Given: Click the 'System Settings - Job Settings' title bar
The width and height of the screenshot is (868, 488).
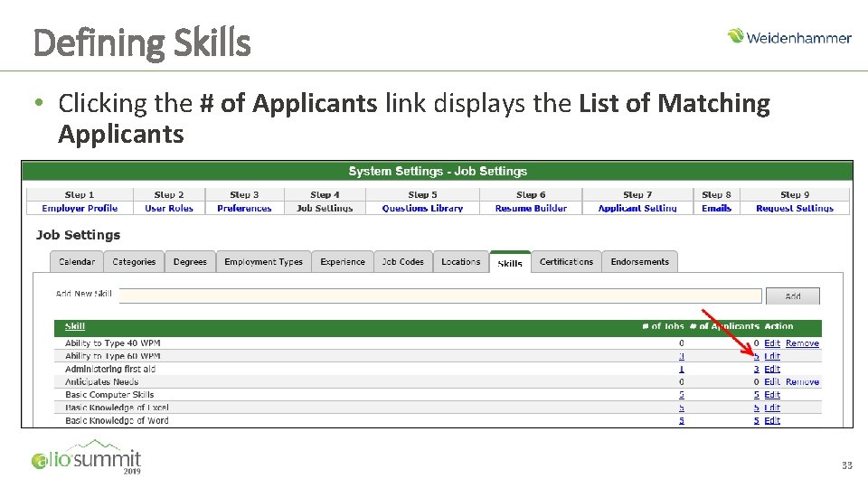Looking at the screenshot, I should click(438, 171).
